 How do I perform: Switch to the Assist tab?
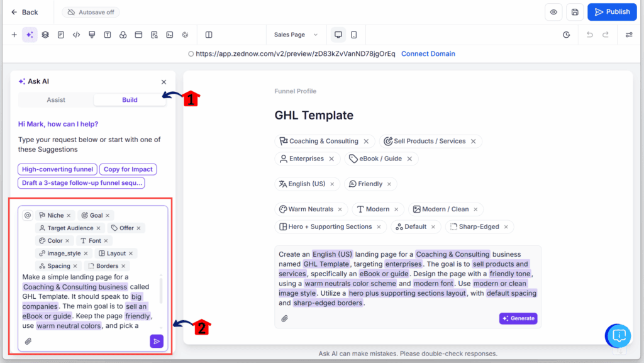56,99
